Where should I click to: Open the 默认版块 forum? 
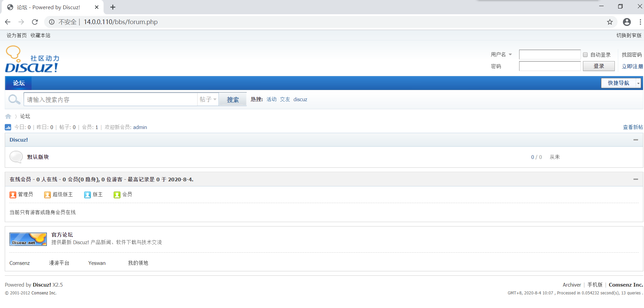coord(38,157)
